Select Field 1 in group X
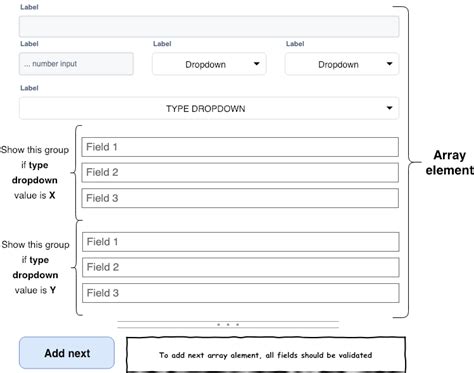The width and height of the screenshot is (474, 373). (240, 147)
